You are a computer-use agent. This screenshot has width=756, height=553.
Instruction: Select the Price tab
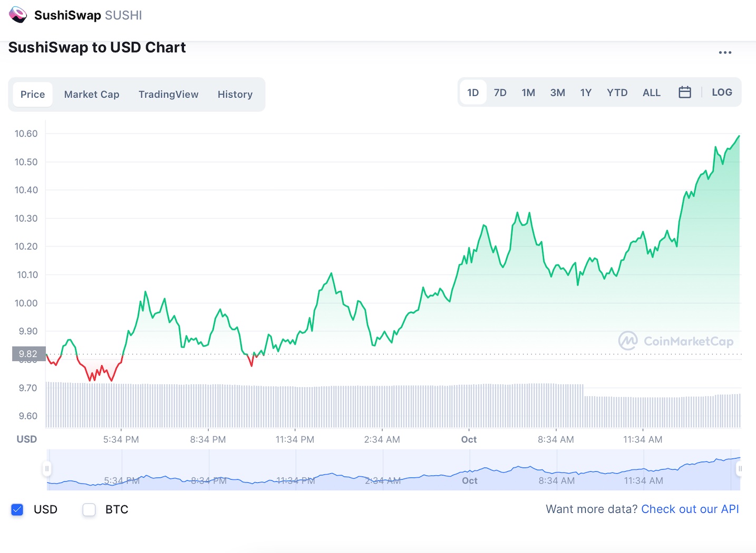tap(33, 94)
